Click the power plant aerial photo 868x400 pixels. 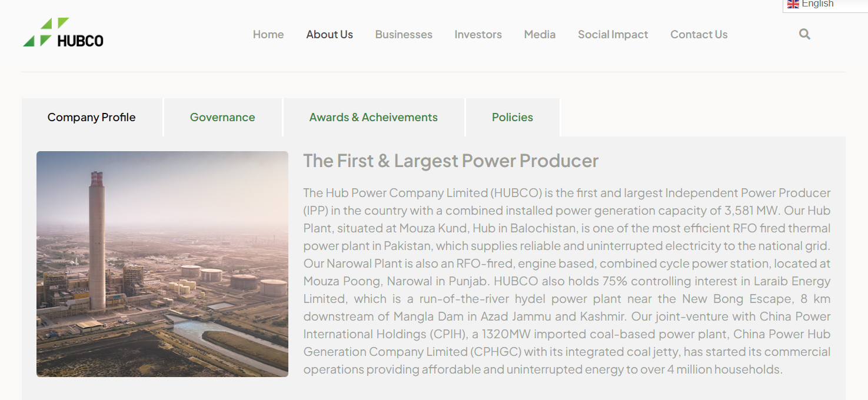(x=162, y=264)
